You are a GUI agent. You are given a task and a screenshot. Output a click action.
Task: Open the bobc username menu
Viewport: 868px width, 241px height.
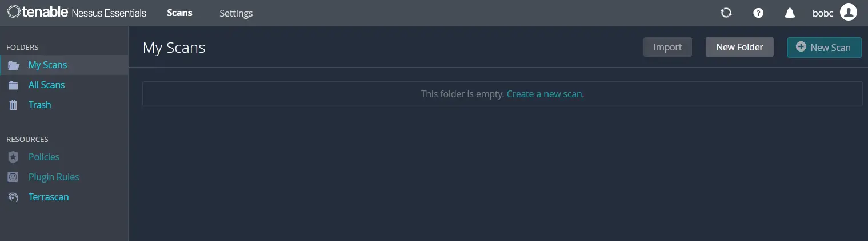tap(823, 13)
